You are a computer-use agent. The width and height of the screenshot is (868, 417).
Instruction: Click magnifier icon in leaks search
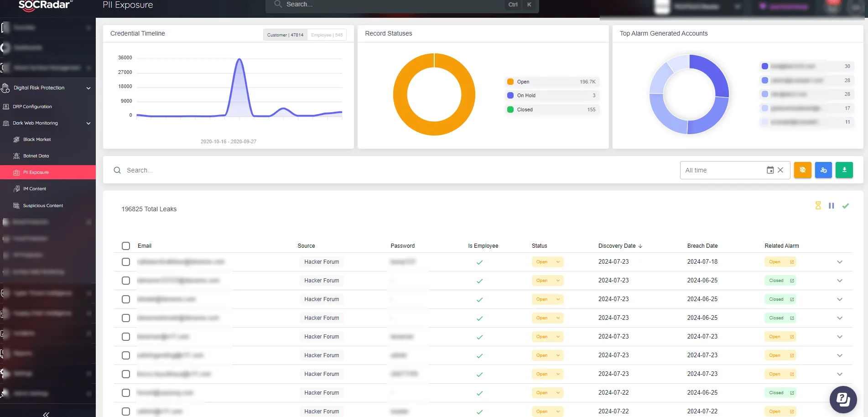[x=117, y=170]
